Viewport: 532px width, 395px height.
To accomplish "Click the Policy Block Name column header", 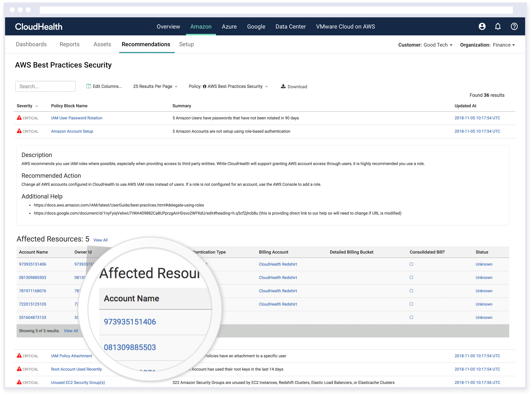I will coord(69,106).
